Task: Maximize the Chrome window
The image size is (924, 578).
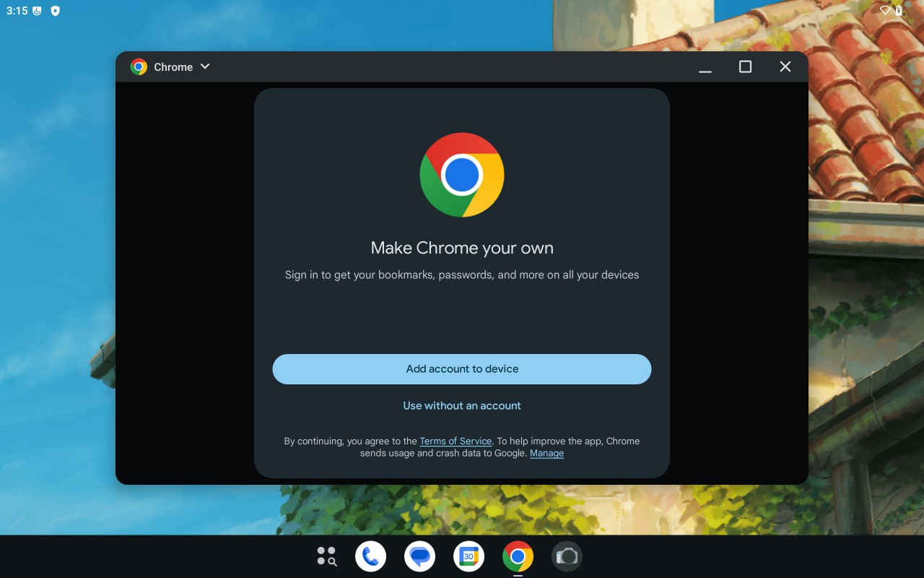Action: (x=745, y=66)
